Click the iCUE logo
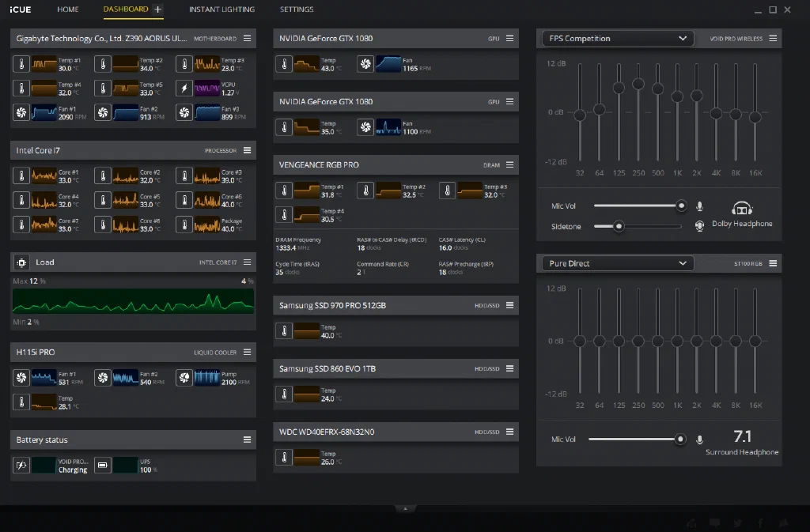The width and height of the screenshot is (810, 532). 20,9
